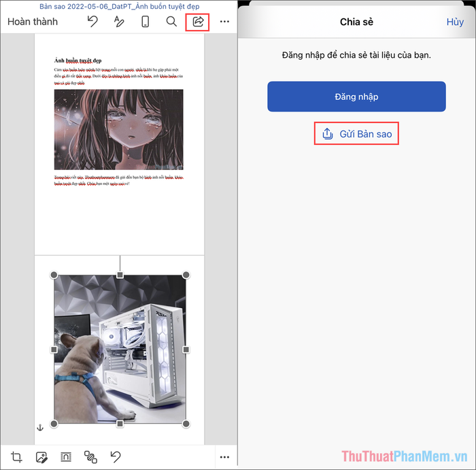476x470 pixels.
Task: Open arrange objects tool
Action: [x=90, y=456]
